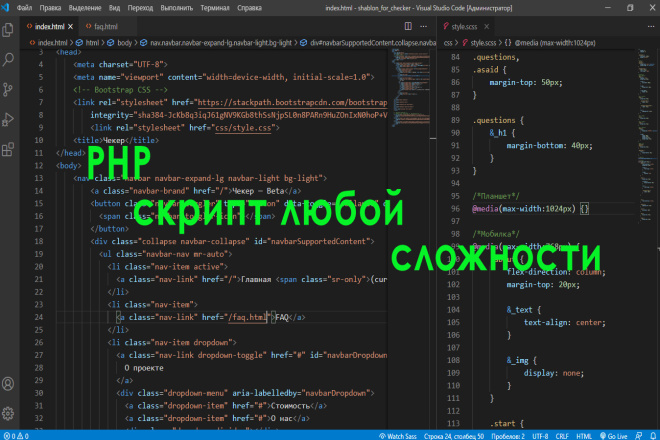Open Source Control view
The image size is (660, 440).
(8, 89)
